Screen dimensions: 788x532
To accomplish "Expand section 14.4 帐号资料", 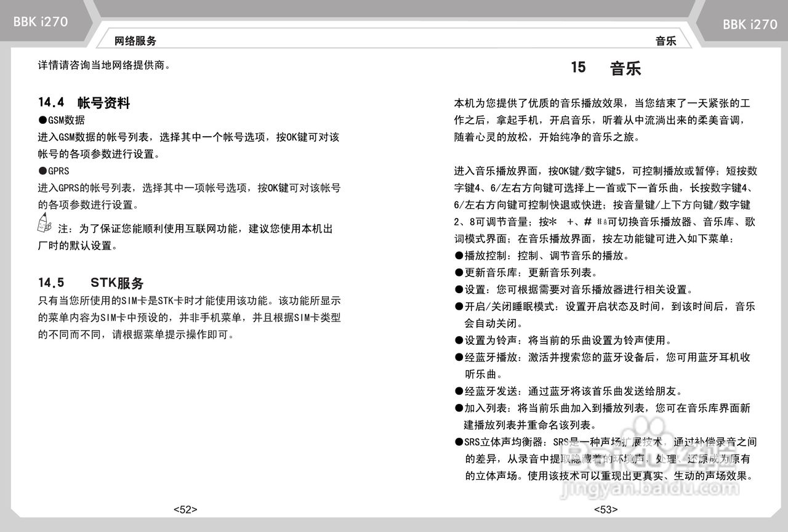I will tap(84, 103).
